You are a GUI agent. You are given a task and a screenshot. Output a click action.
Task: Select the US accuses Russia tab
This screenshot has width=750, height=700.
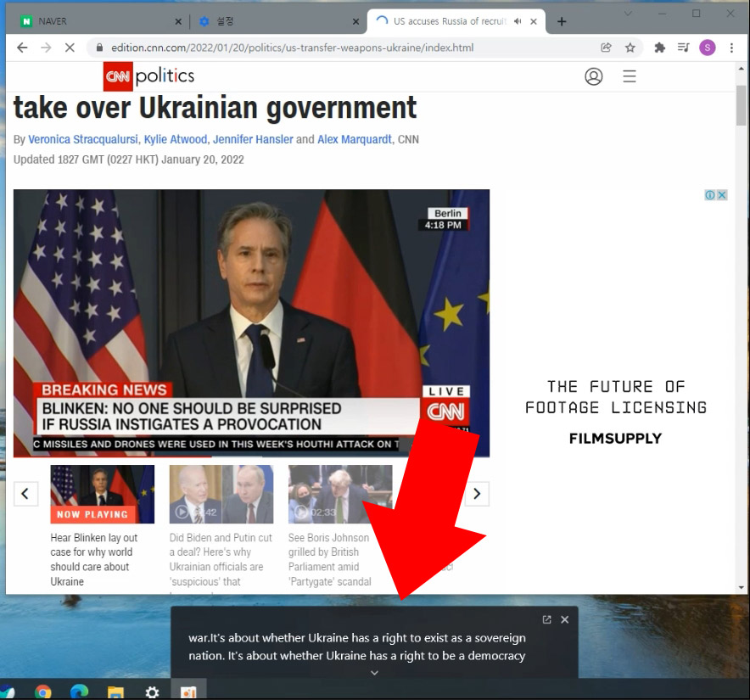[450, 21]
